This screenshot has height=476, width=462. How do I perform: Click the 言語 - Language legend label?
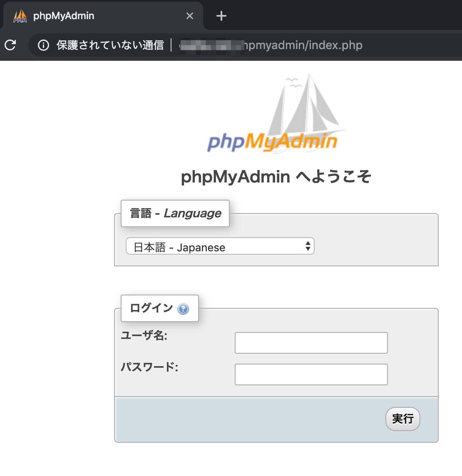click(x=175, y=213)
